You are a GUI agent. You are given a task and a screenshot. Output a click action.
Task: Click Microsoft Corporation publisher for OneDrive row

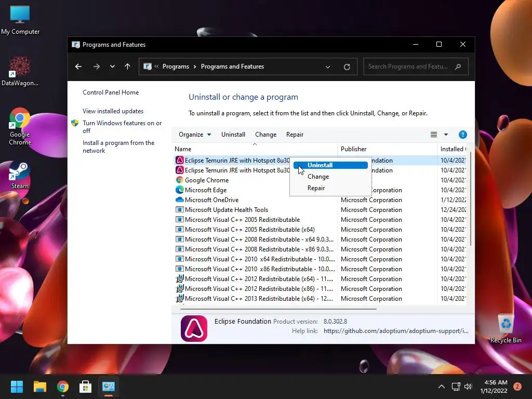371,200
